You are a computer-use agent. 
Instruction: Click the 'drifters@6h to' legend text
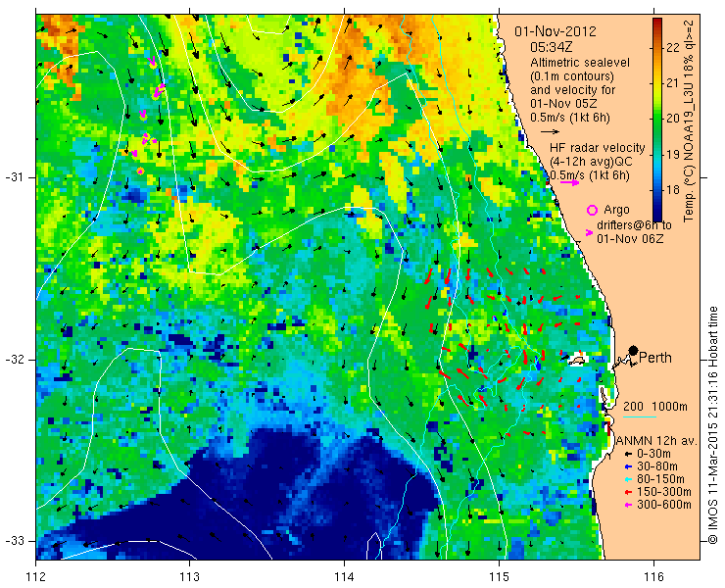[635, 225]
